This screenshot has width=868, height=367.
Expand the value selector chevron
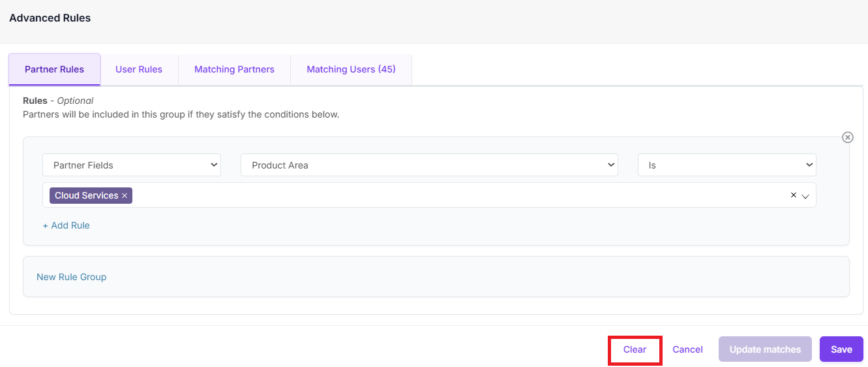click(805, 196)
